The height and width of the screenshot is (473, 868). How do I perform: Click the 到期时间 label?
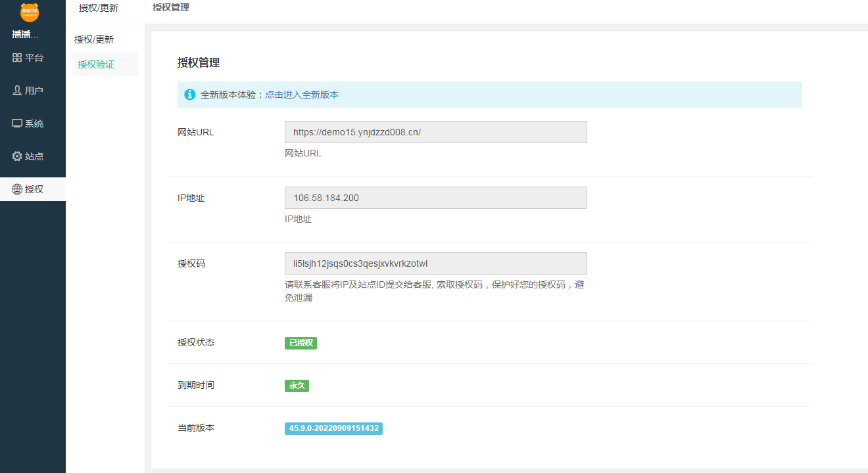196,385
